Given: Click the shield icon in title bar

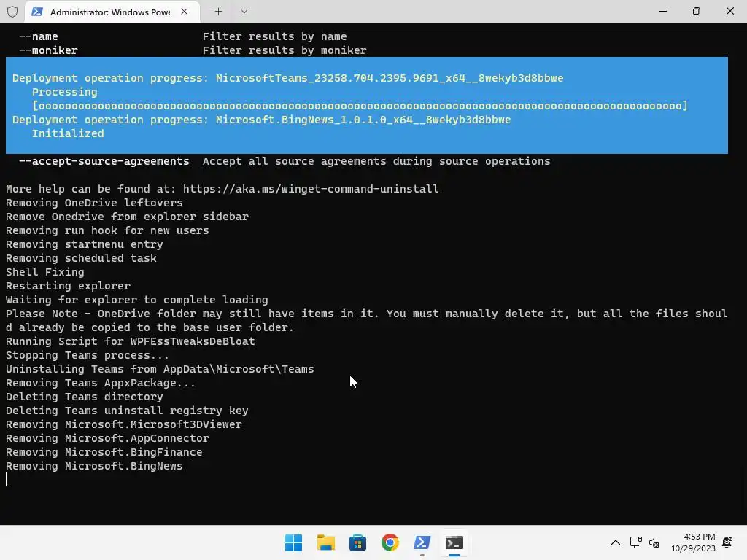Looking at the screenshot, I should coord(12,12).
